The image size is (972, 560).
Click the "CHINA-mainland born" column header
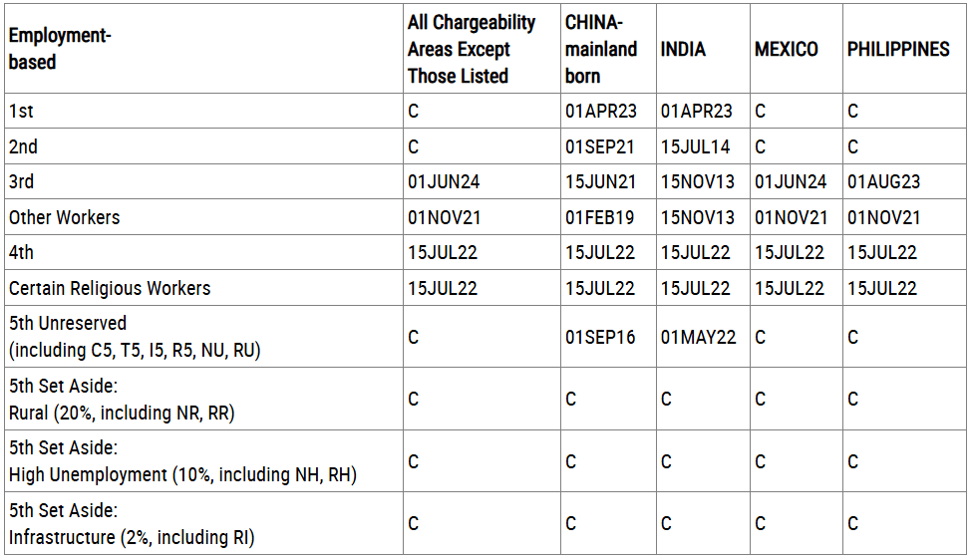[x=601, y=49]
